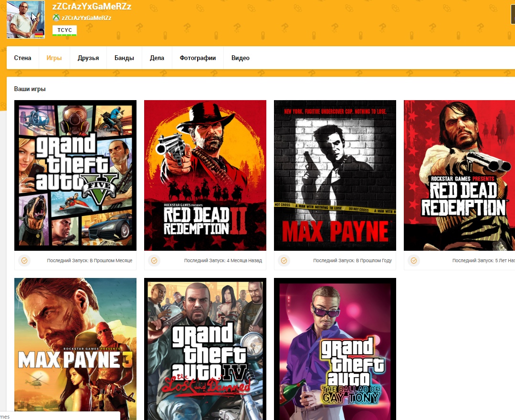Screen dimensions: 515x420
Task: Click 'Последний Запуск: В Прошлом Году' text
Action: click(352, 260)
